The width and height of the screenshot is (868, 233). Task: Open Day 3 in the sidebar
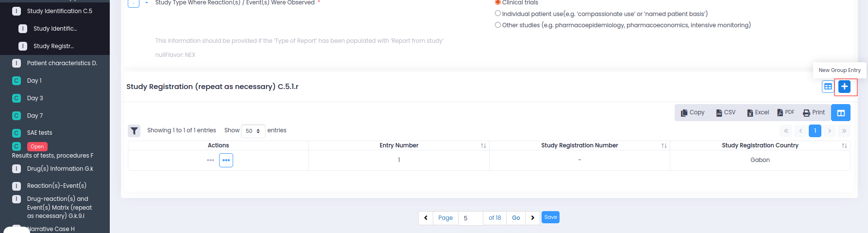pyautogui.click(x=35, y=98)
